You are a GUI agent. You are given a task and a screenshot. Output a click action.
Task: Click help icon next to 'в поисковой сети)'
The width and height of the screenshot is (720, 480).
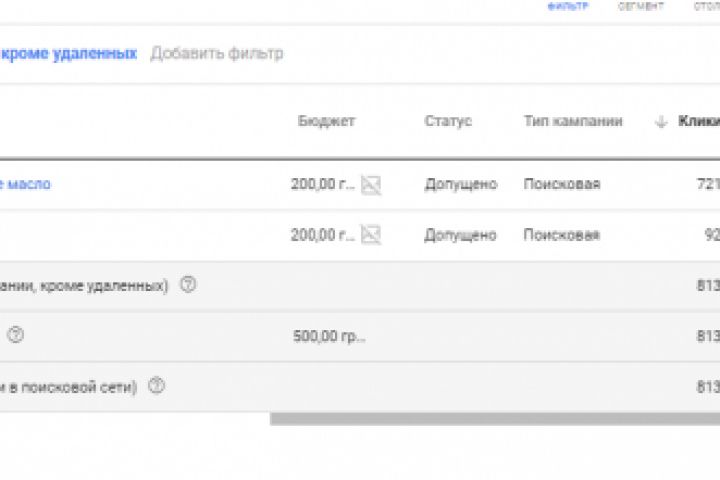point(156,386)
